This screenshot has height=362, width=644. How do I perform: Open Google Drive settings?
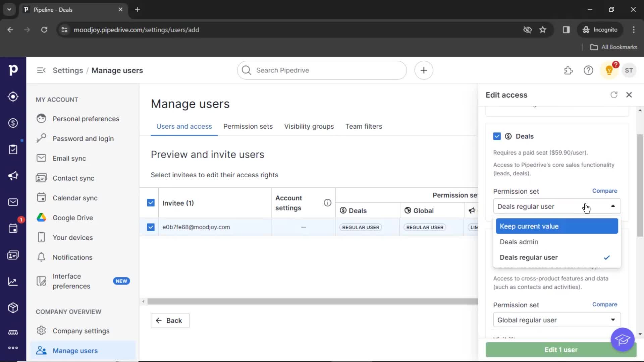[x=83, y=218]
